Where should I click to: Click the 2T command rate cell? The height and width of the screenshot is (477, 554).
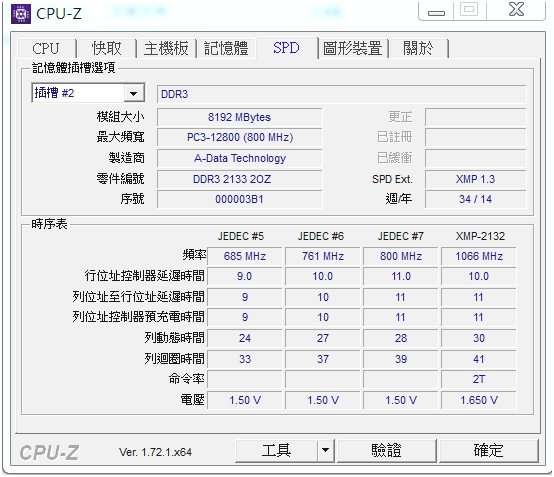[x=479, y=379]
